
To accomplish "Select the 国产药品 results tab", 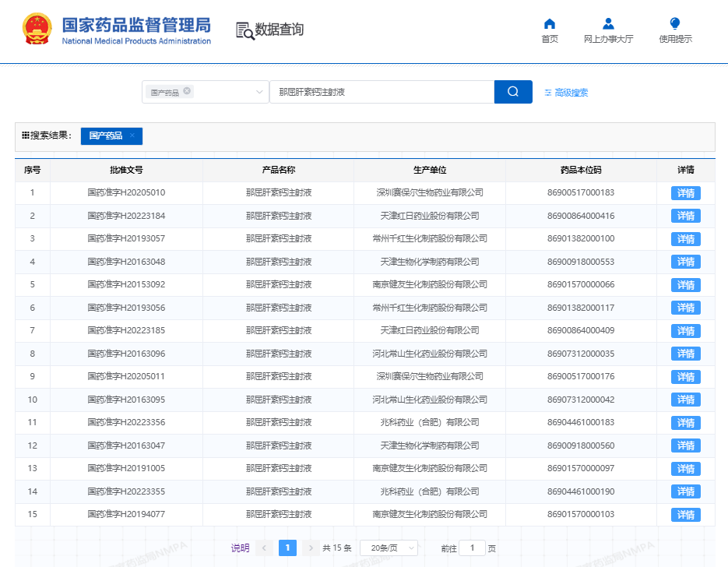I will 105,136.
